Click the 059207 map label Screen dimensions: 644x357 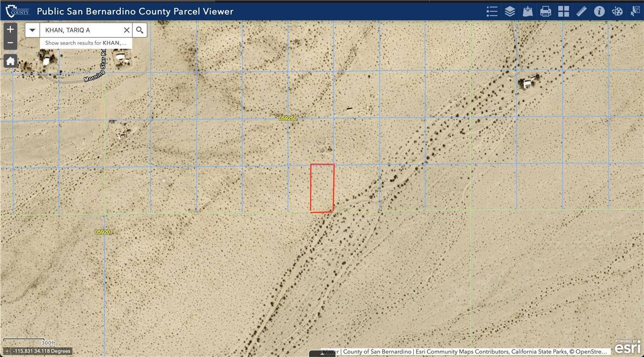click(x=104, y=232)
